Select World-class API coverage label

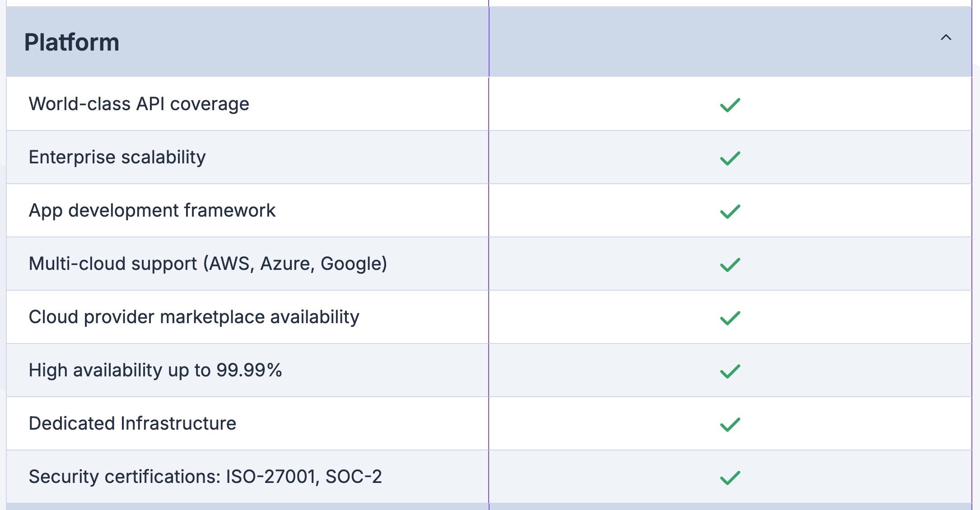(x=139, y=104)
